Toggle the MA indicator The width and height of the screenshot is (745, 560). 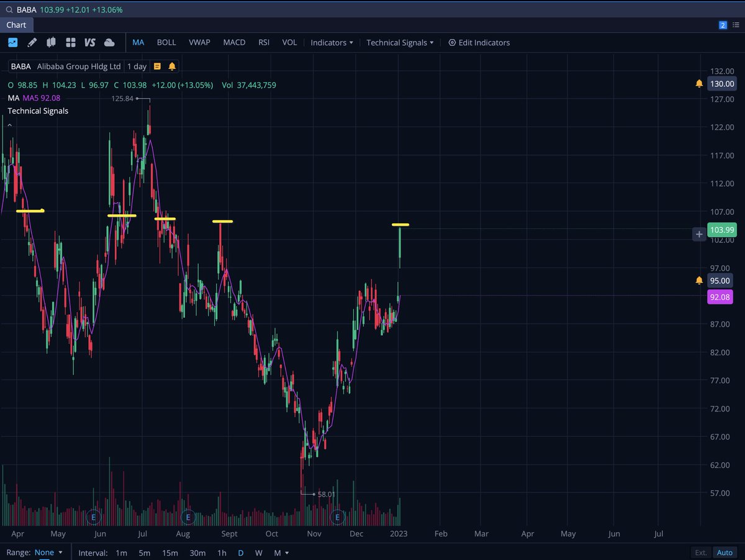click(x=138, y=42)
